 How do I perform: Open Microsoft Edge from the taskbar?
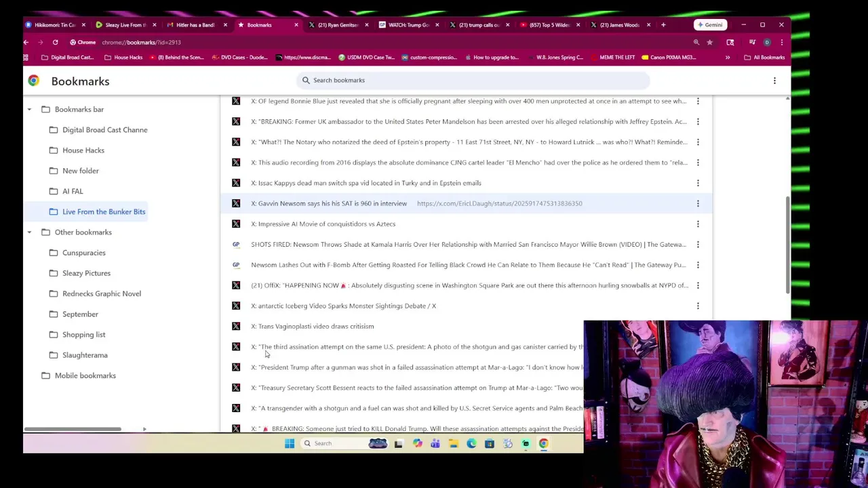coord(471,443)
